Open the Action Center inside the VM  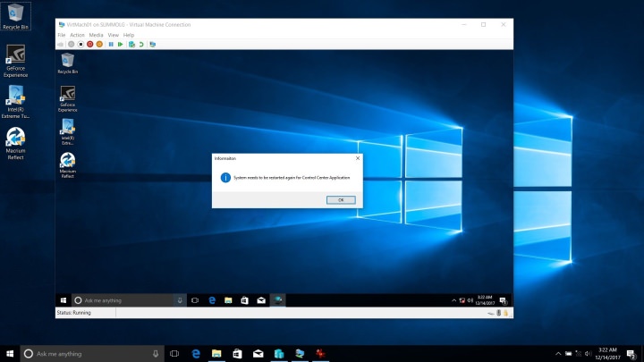click(503, 300)
